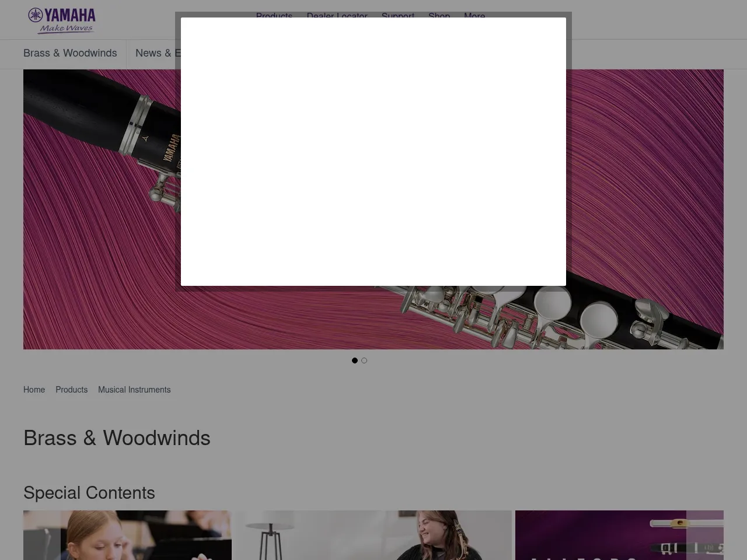The width and height of the screenshot is (747, 560).
Task: Go to Dealer Locator in the header
Action: (x=337, y=15)
